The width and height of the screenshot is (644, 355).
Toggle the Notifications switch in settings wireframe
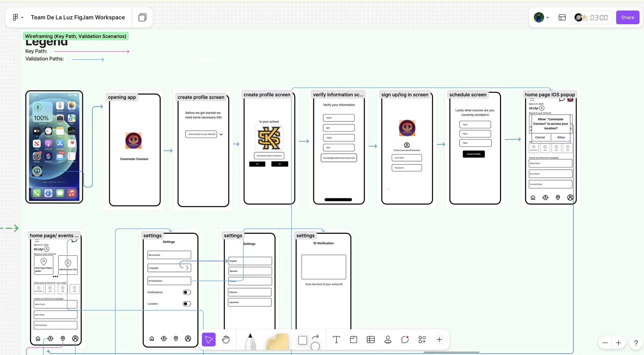point(187,292)
